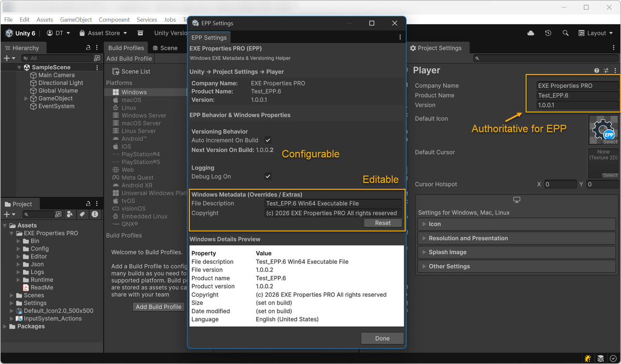Image resolution: width=621 pixels, height=364 pixels.
Task: Click the File Description input field
Action: click(x=332, y=204)
